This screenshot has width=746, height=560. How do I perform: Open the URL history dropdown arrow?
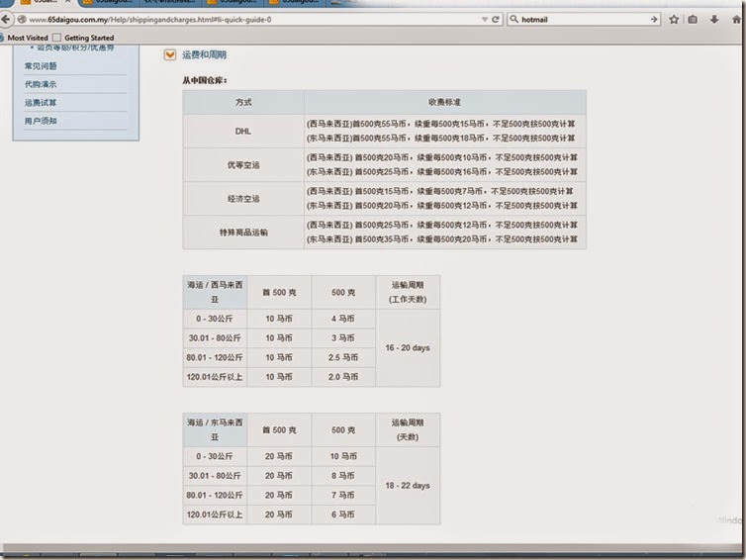pos(485,20)
